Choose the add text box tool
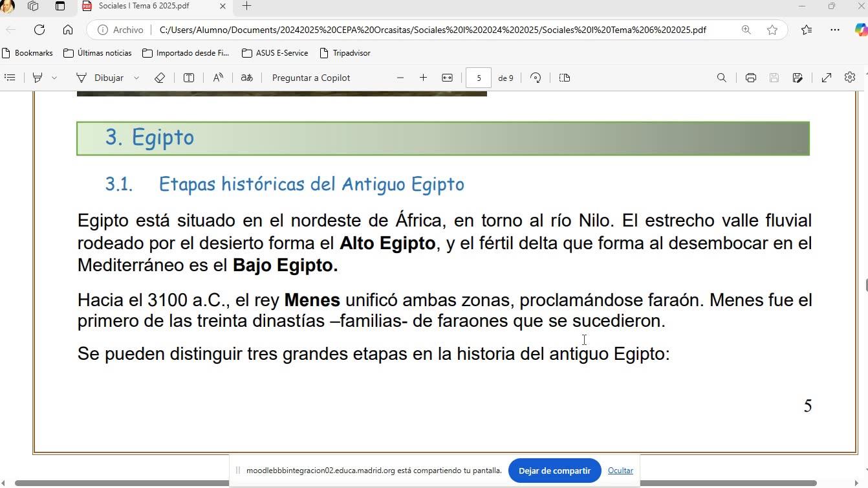Viewport: 868px width, 488px height. 189,78
